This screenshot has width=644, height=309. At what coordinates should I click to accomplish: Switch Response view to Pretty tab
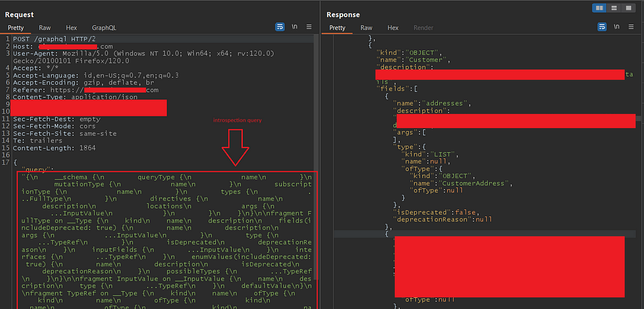(x=337, y=28)
